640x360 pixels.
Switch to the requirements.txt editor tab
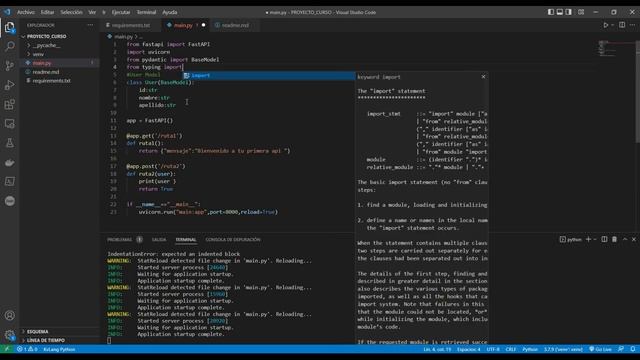131,25
